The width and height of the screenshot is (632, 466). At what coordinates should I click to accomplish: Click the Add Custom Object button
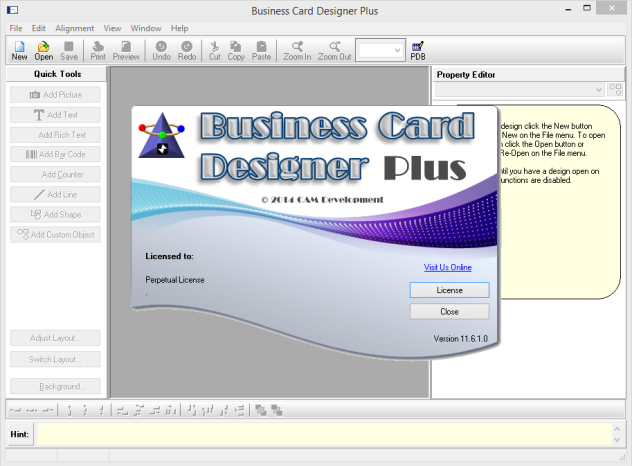(55, 235)
